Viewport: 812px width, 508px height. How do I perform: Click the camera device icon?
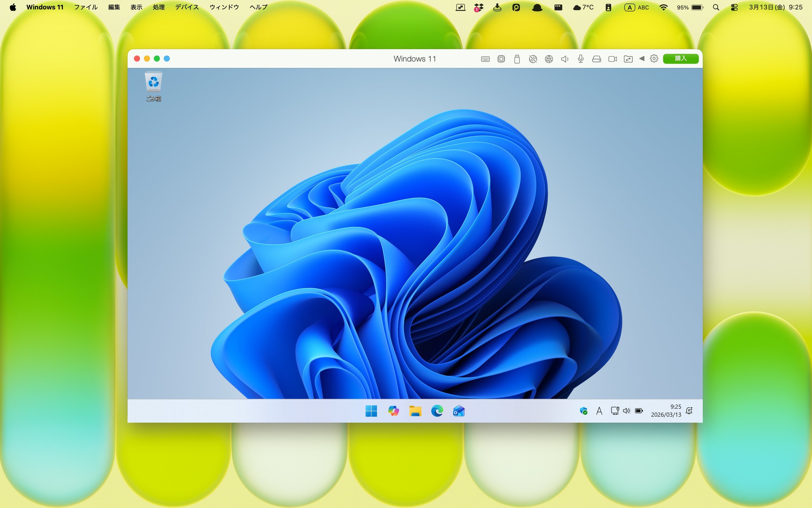612,59
